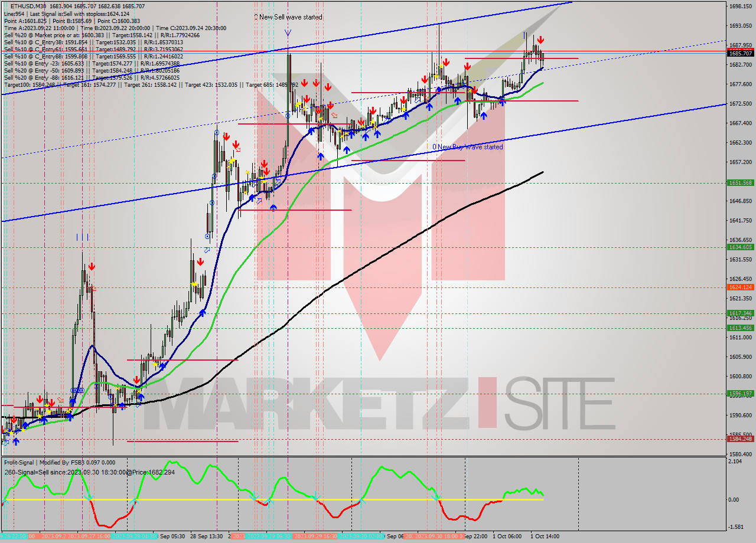Click the green 1617.346 price label

(741, 313)
